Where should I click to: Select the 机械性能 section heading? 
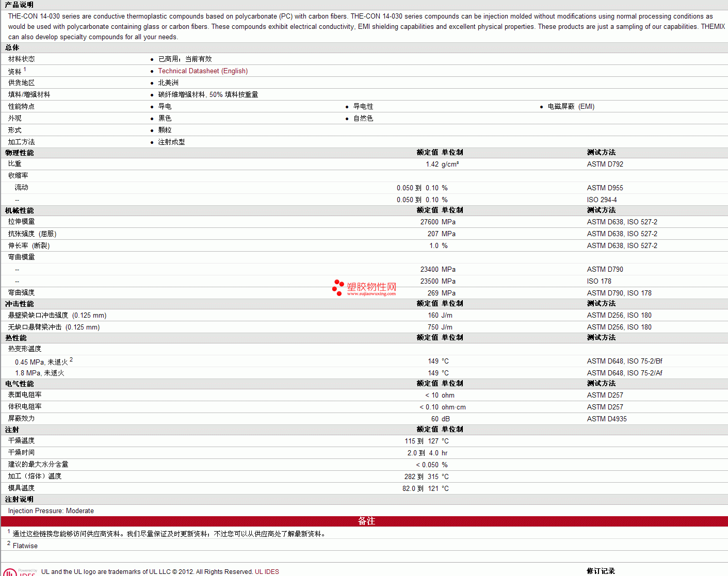(19, 210)
